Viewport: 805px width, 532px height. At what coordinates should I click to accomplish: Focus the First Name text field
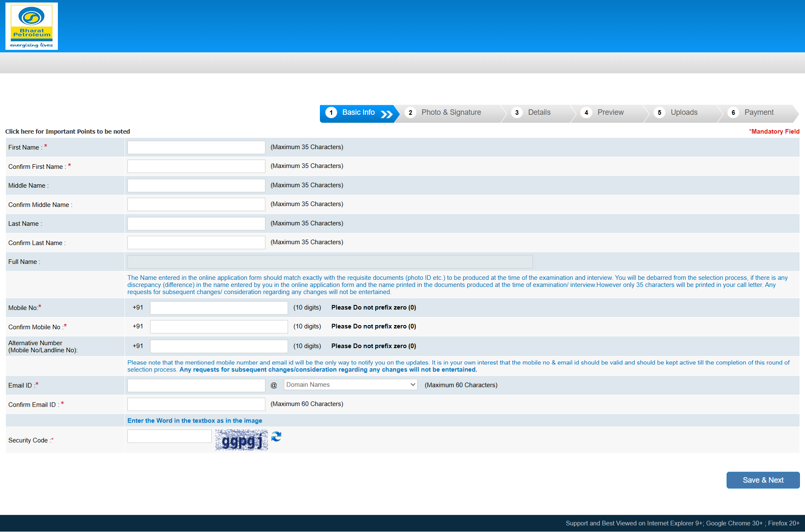coord(196,147)
